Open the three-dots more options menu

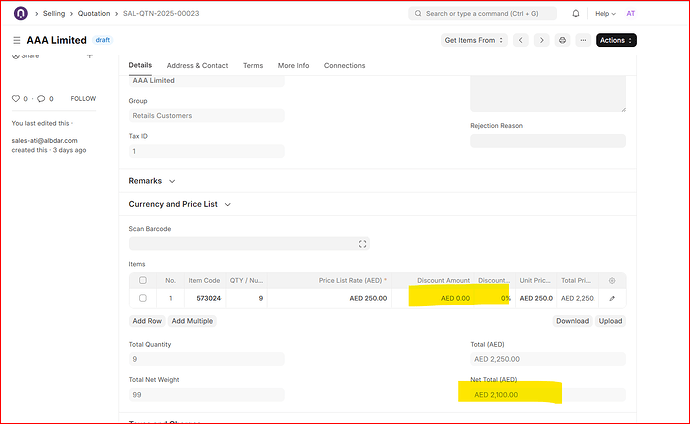coord(582,40)
